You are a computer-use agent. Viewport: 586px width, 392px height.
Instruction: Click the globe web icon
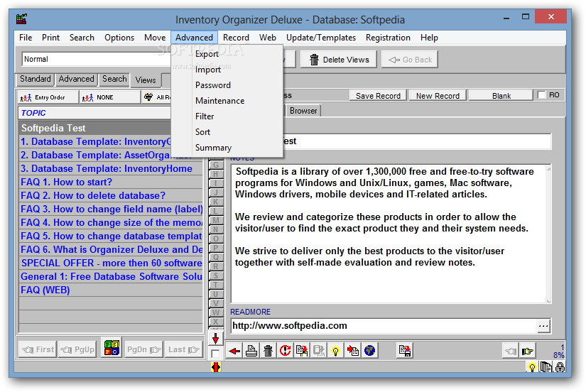[x=369, y=351]
